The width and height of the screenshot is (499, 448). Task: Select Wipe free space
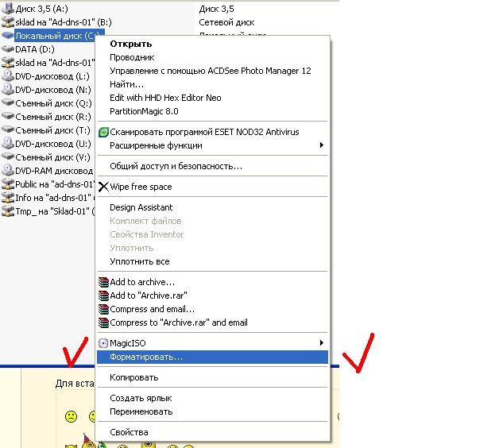pyautogui.click(x=212, y=187)
